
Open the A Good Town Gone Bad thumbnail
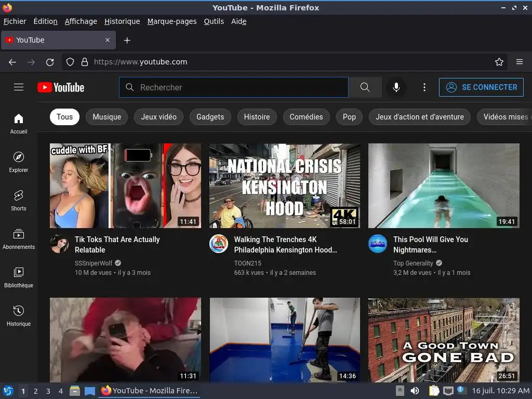point(444,340)
